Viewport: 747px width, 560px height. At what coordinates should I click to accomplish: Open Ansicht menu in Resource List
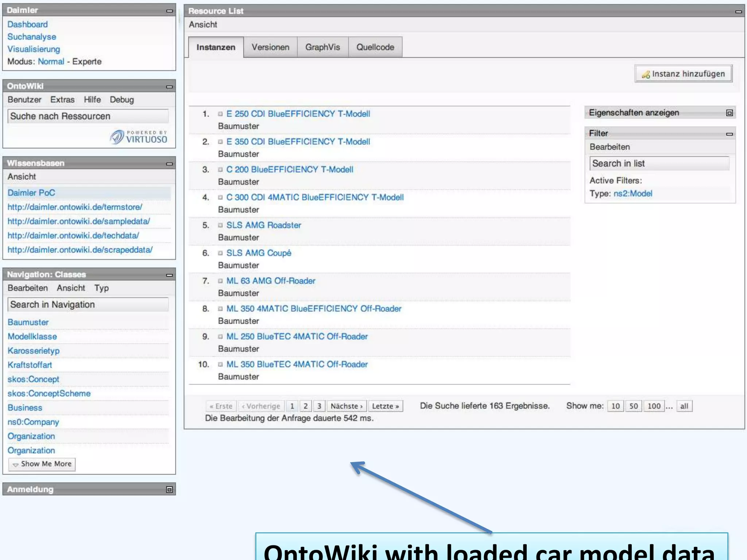(203, 24)
